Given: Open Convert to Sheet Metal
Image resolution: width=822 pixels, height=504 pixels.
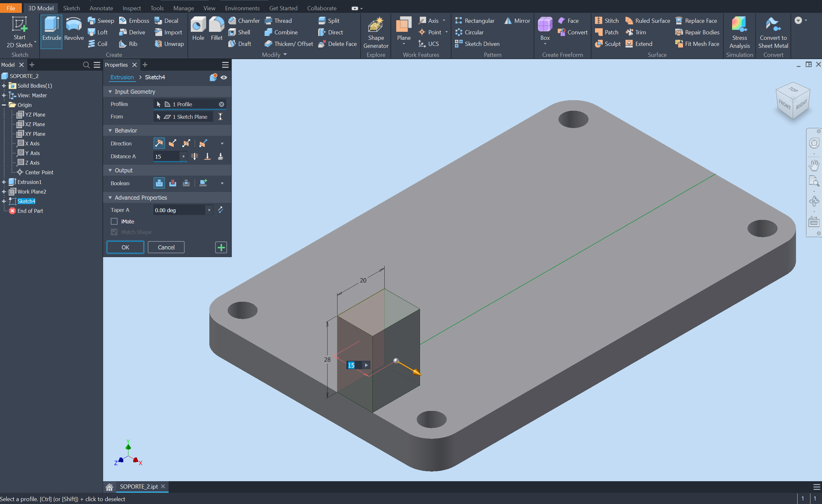Looking at the screenshot, I should click(x=773, y=32).
